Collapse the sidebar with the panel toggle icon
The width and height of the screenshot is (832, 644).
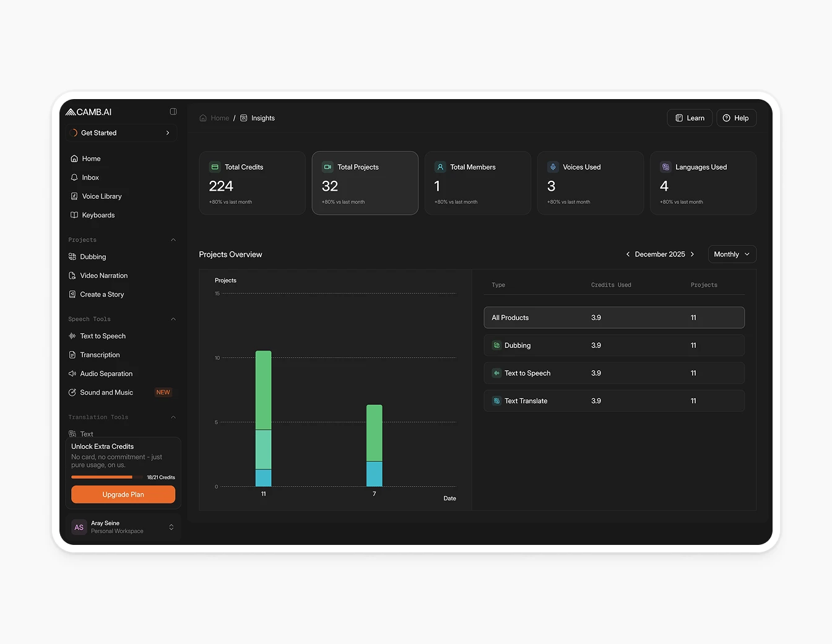(x=173, y=111)
